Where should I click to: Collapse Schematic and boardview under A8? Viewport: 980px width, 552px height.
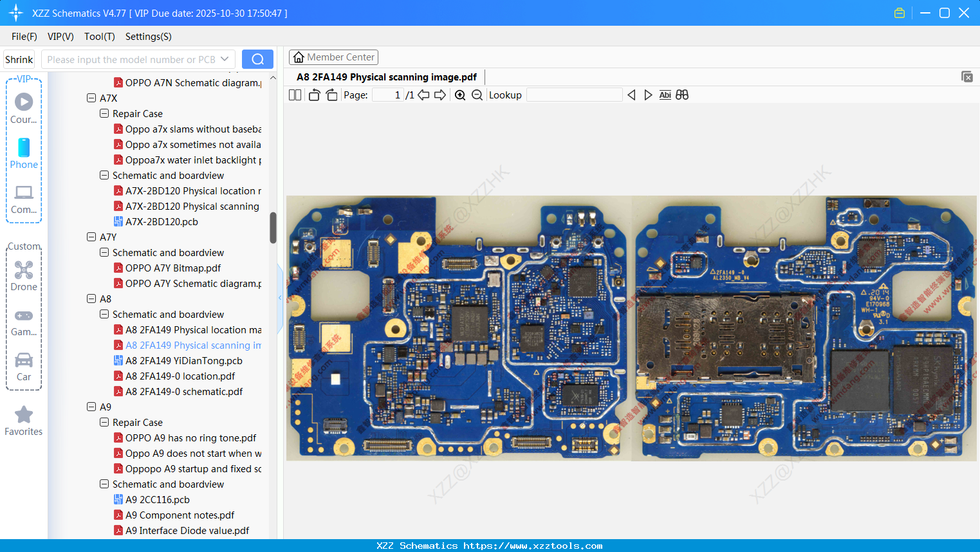pos(104,314)
